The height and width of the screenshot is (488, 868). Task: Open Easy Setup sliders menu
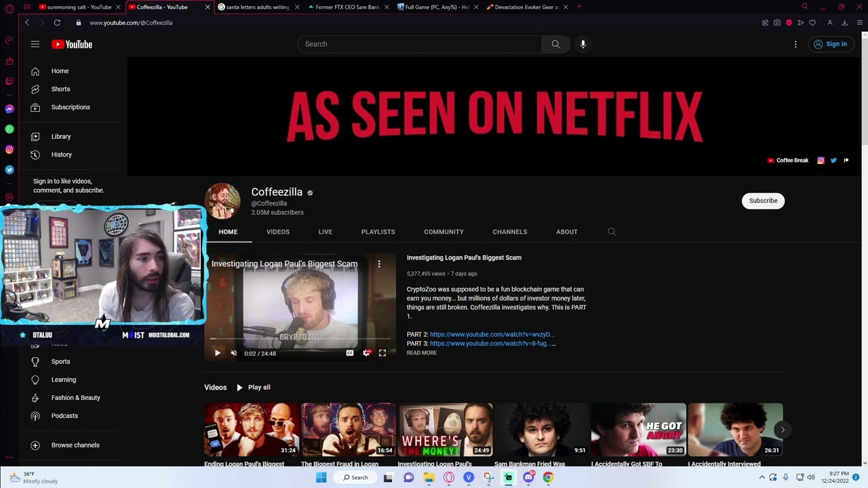click(x=859, y=22)
